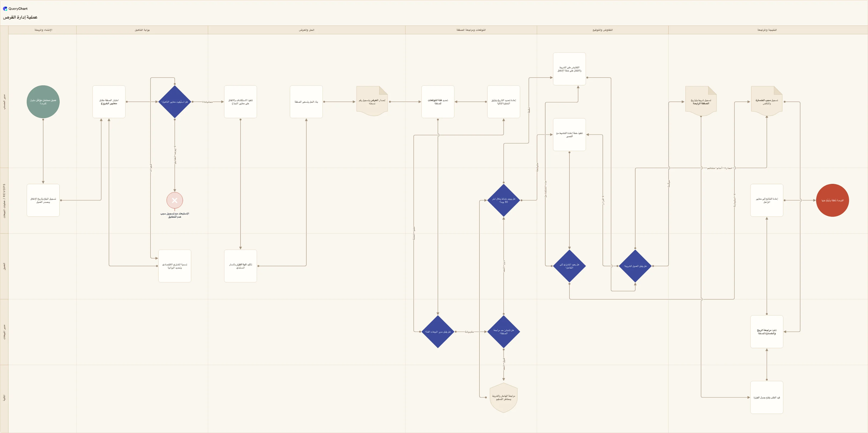Image resolution: width=868 pixels, height=433 pixels.
Task: Select process box 'تنفيذ خطة إعادة التنشيط مع النصير'
Action: click(569, 135)
